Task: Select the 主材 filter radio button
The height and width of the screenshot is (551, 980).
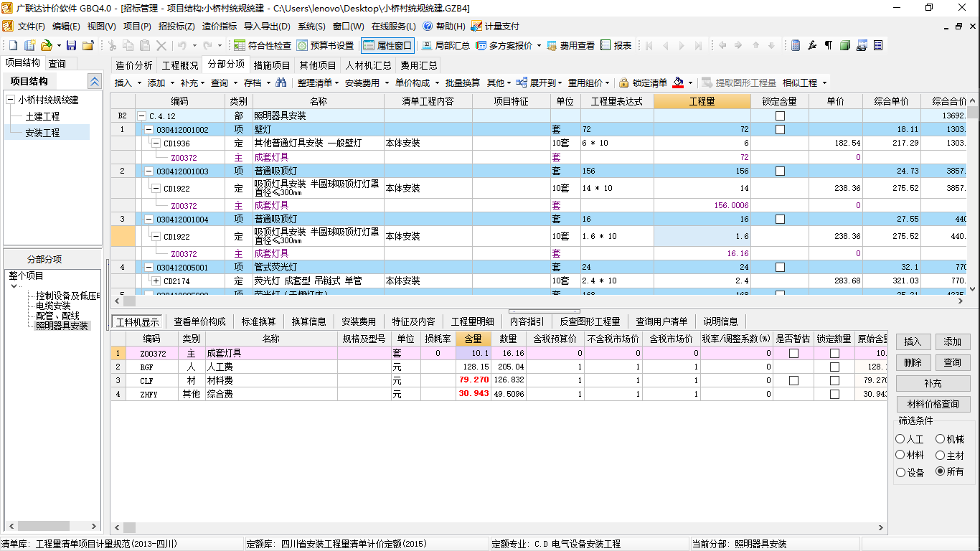Action: tap(941, 456)
